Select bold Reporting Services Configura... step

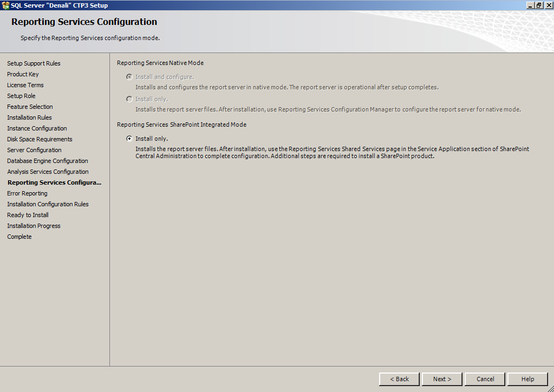point(54,182)
